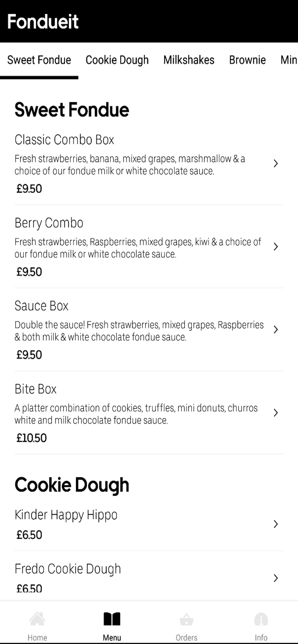This screenshot has height=644, width=298.
Task: Open Kinder Happy Hippo chevron arrow
Action: pyautogui.click(x=276, y=524)
